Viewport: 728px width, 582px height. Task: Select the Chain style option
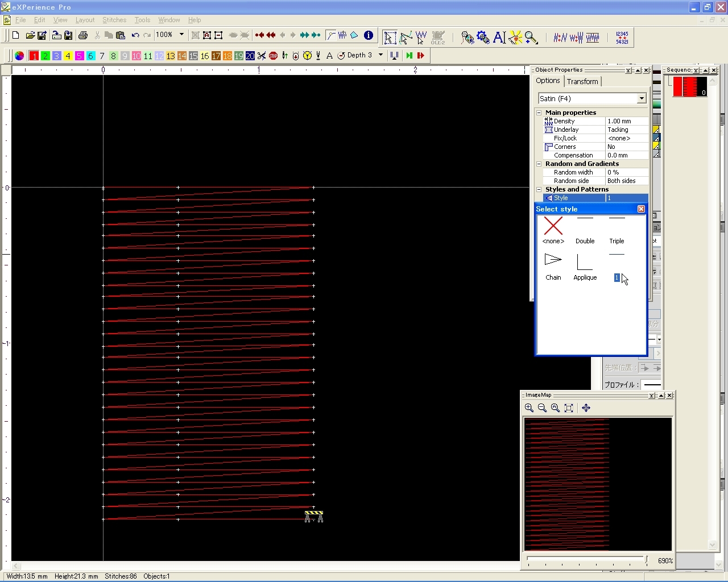click(553, 267)
